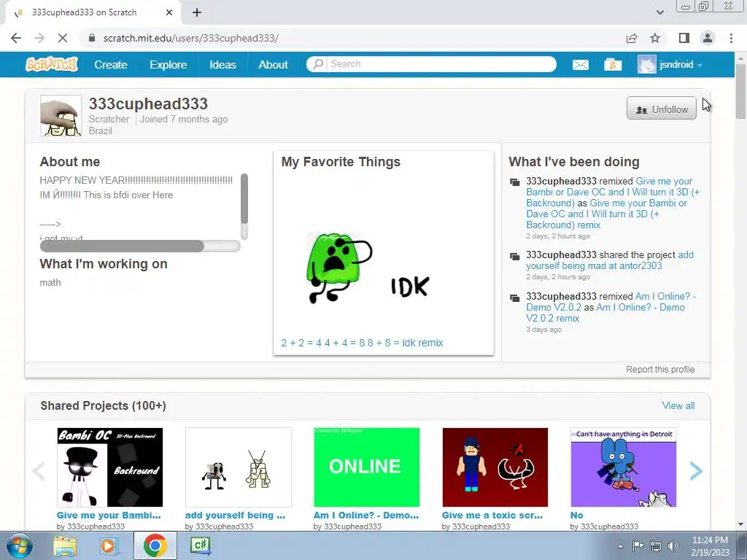Show previous shared projects with left arrow
The width and height of the screenshot is (747, 560).
(39, 471)
